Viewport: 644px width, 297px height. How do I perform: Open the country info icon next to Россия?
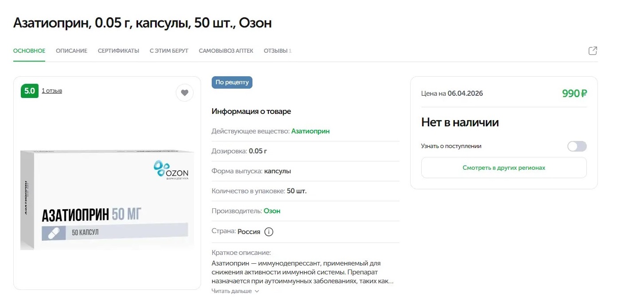click(x=269, y=232)
